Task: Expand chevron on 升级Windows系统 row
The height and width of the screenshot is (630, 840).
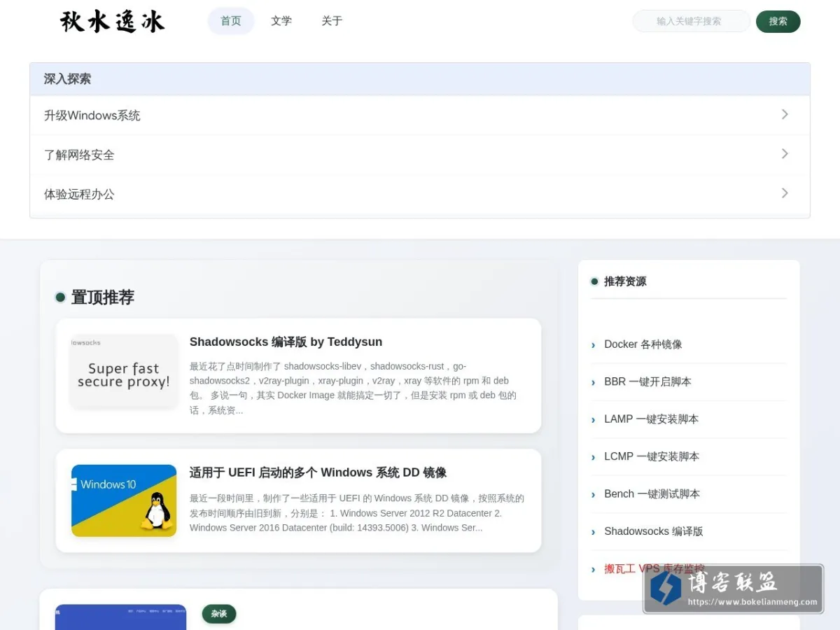Action: pyautogui.click(x=785, y=114)
